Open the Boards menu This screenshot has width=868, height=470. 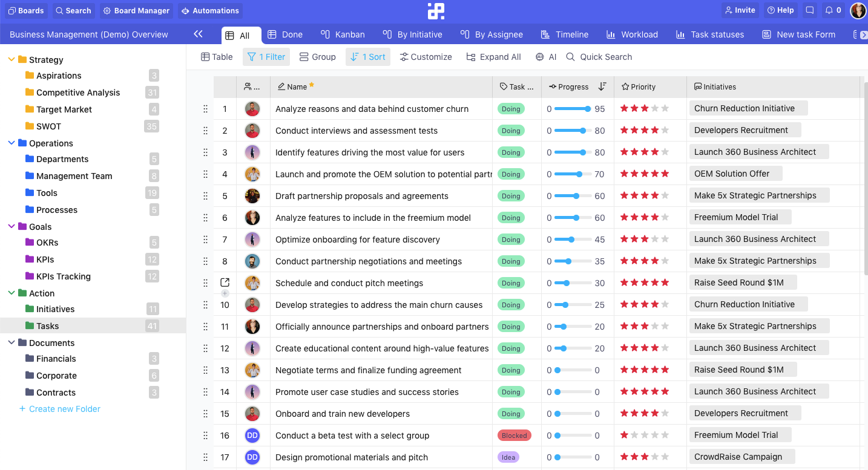coord(25,10)
